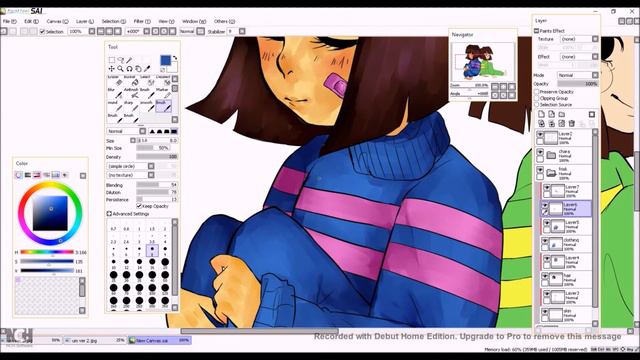Choose the highlighted Brush tool preset
This screenshot has height=360, width=640.
pyautogui.click(x=163, y=107)
